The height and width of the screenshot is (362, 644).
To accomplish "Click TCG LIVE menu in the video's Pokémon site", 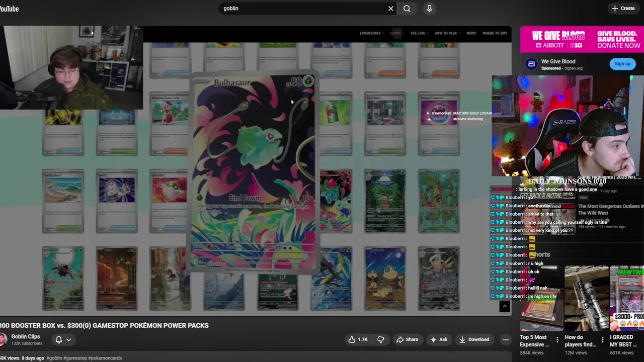I will pyautogui.click(x=419, y=33).
